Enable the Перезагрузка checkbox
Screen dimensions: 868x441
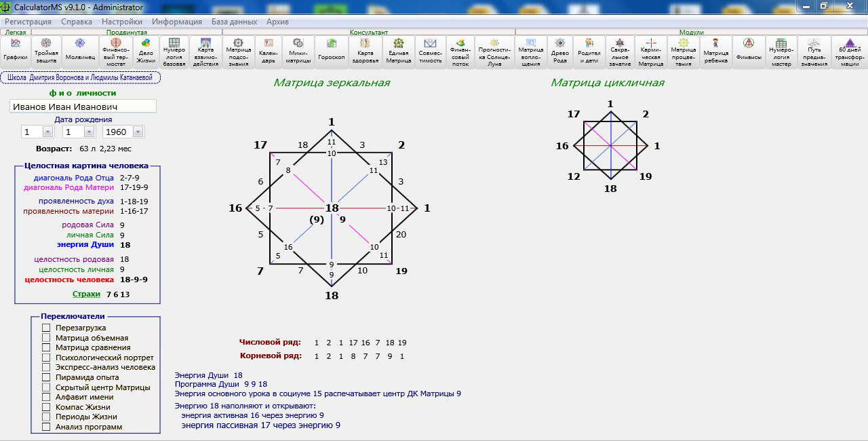click(46, 328)
